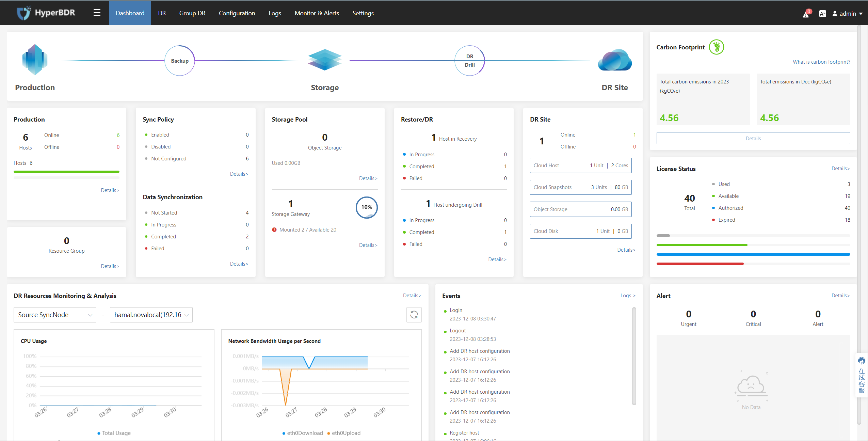
Task: Open the alert notification bell icon
Action: [x=806, y=14]
